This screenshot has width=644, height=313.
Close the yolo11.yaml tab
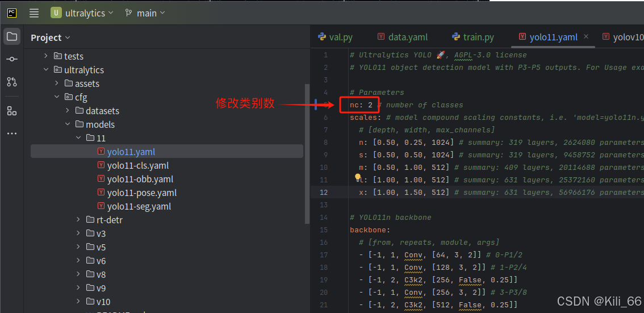[586, 36]
